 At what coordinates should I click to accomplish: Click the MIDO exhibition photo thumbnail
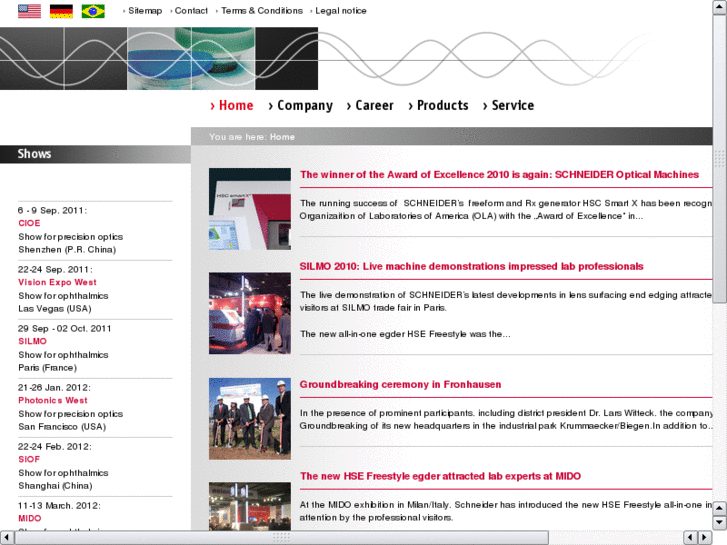tap(250, 506)
